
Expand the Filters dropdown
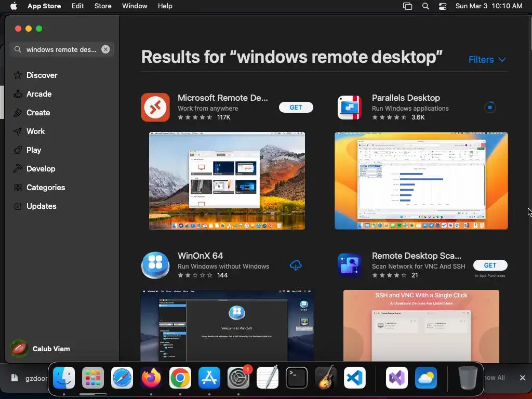pos(487,60)
